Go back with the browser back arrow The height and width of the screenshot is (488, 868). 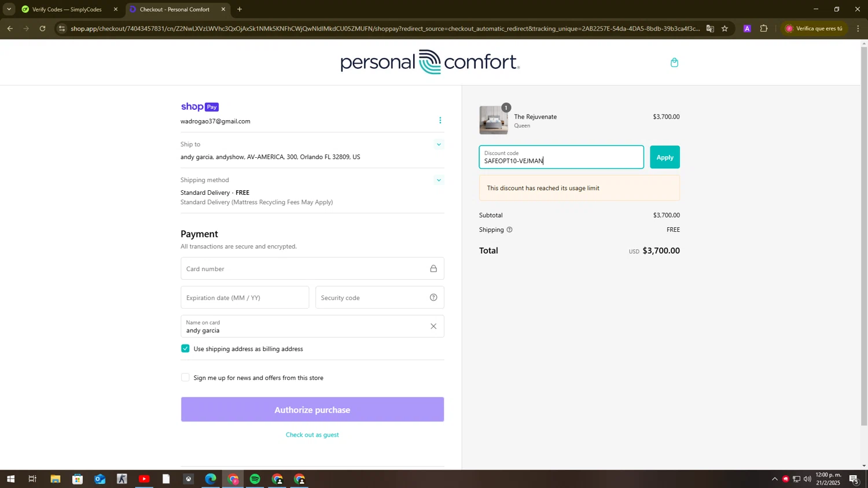point(10,28)
